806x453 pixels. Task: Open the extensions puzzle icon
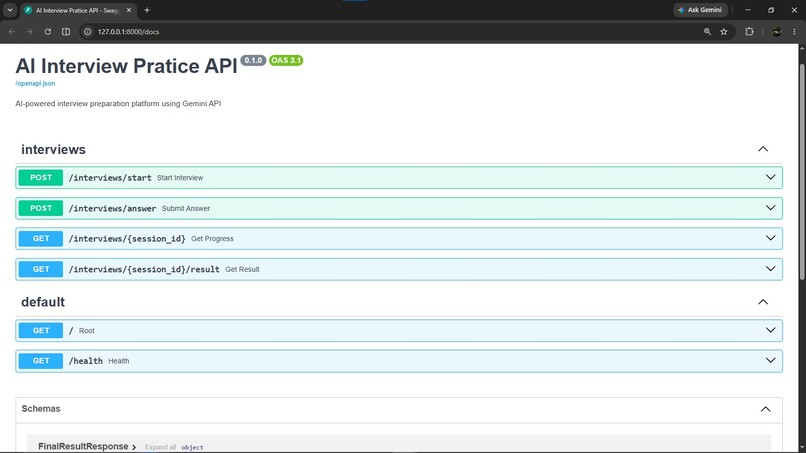(749, 32)
